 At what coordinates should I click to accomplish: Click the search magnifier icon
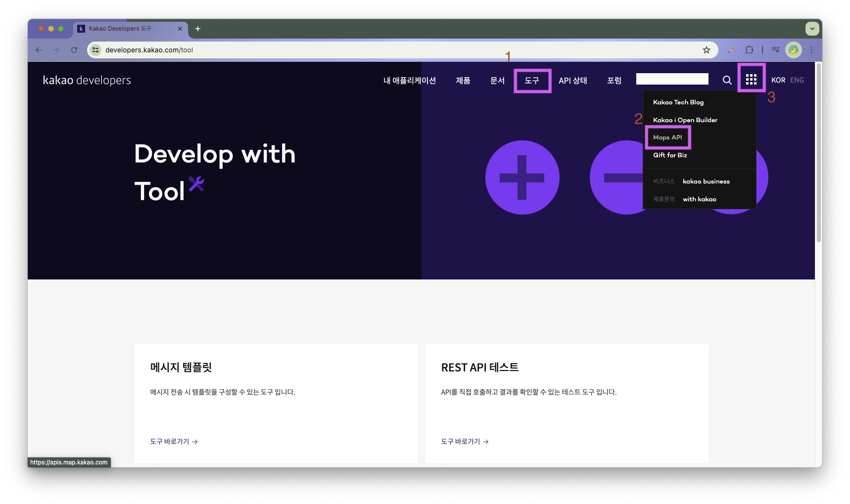[x=727, y=80]
